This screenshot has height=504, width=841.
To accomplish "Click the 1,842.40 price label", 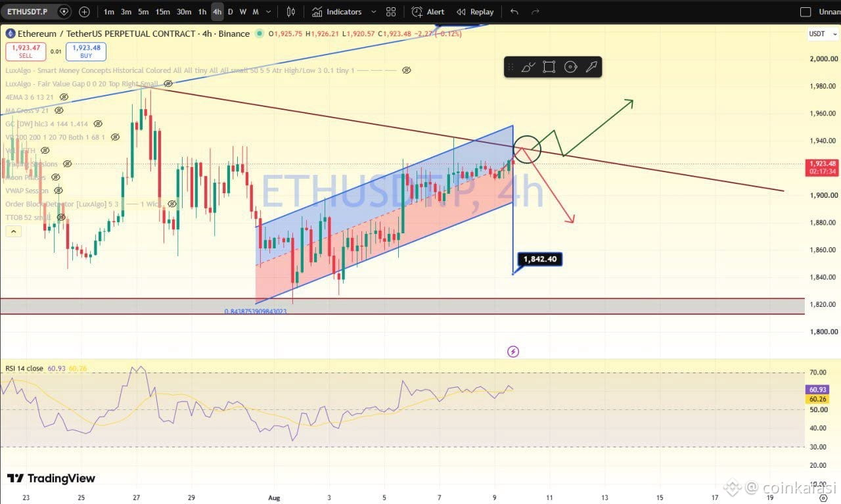I will tap(539, 259).
